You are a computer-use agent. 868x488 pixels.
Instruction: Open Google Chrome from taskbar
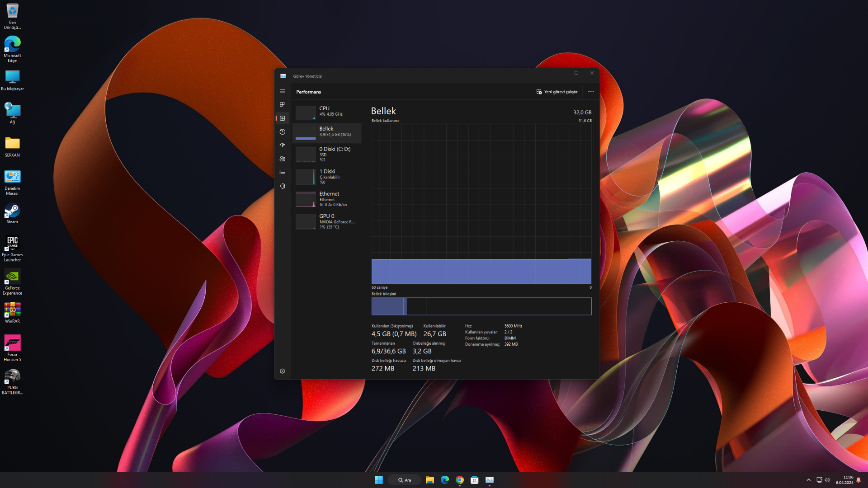click(460, 480)
